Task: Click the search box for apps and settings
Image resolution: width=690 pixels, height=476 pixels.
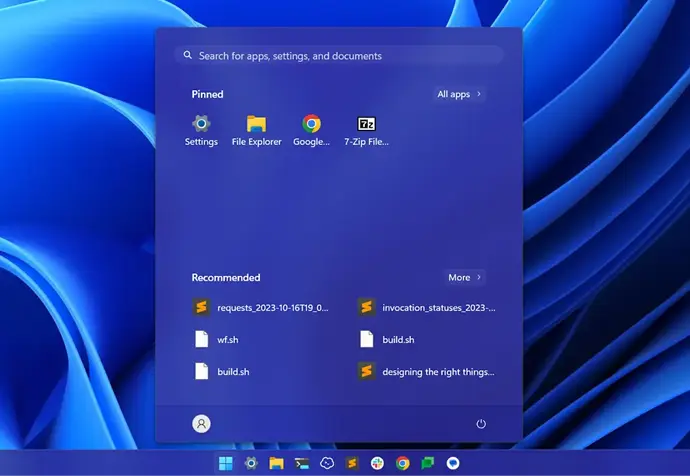Action: coord(338,56)
